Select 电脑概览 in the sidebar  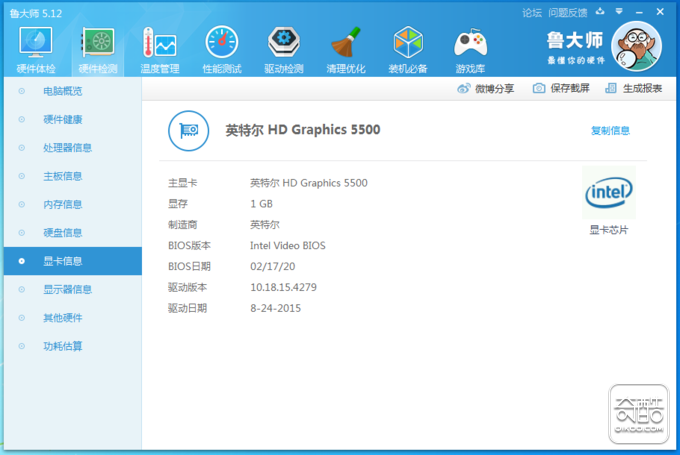coord(73,91)
